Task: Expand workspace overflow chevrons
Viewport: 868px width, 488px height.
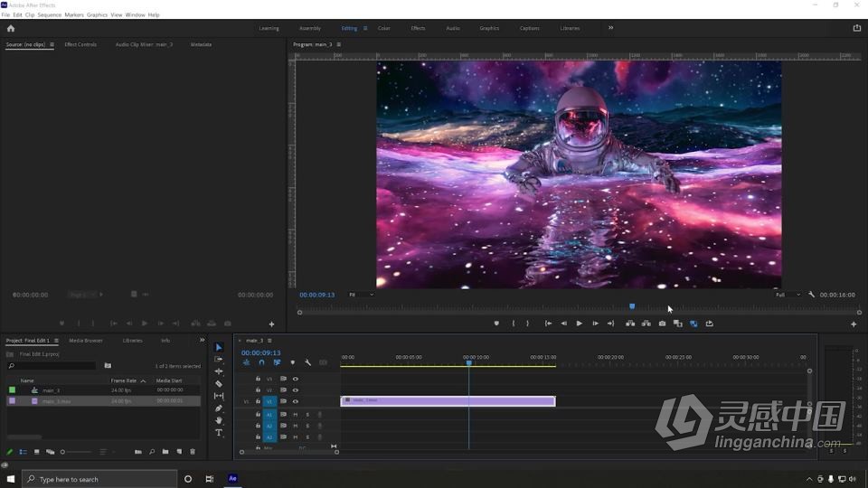Action: click(610, 28)
